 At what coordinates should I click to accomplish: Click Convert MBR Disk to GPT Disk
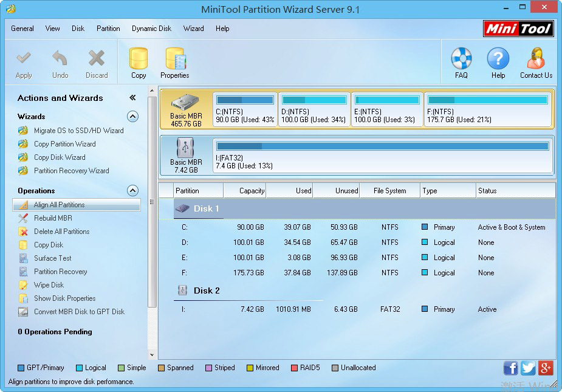click(x=79, y=312)
